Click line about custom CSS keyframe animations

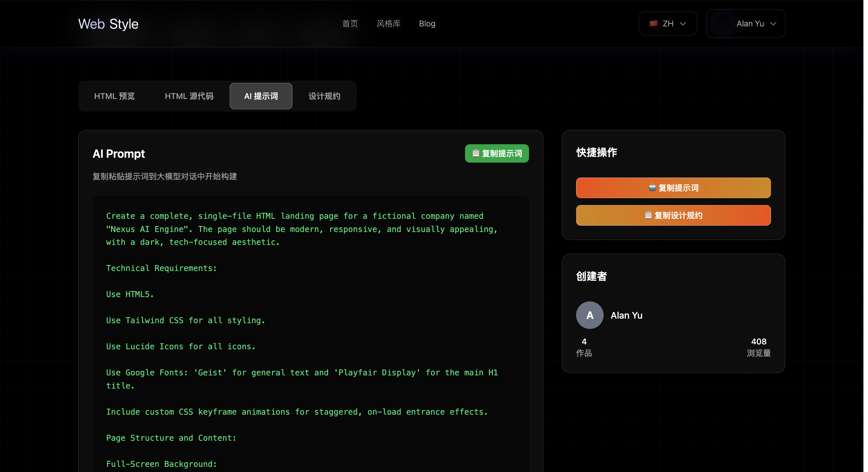point(297,412)
